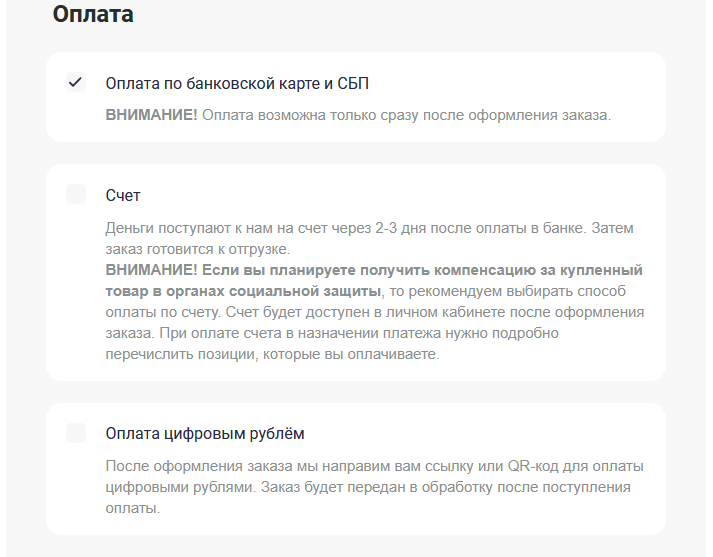
Task: Click the description mentioning QR-код for digital rubles
Action: point(374,487)
